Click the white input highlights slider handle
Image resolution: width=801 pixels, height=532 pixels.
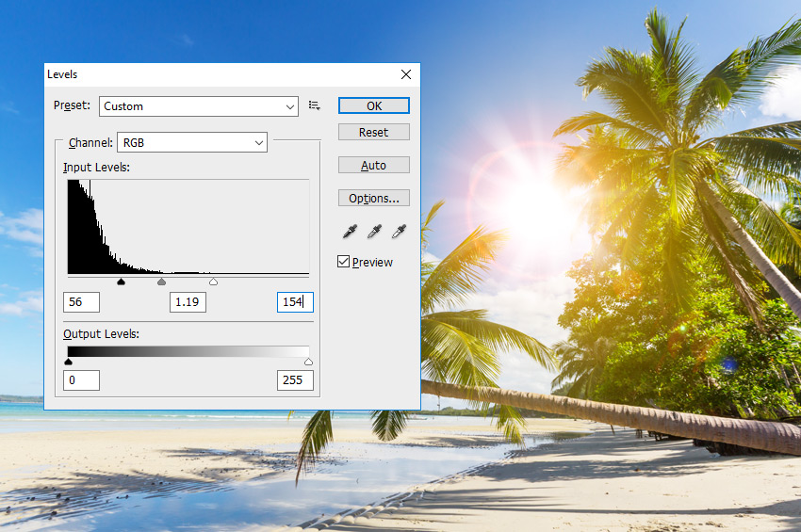[x=213, y=282]
